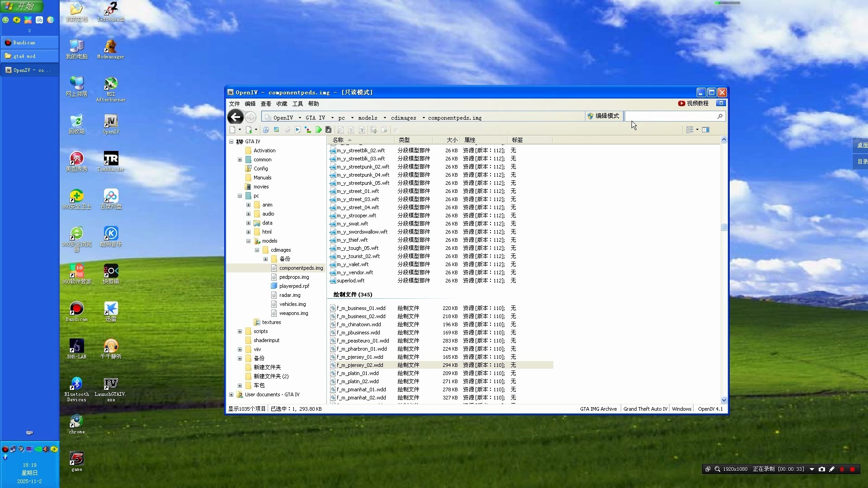The image size is (868, 488).
Task: Click the black back navigation arrow
Action: point(235,117)
